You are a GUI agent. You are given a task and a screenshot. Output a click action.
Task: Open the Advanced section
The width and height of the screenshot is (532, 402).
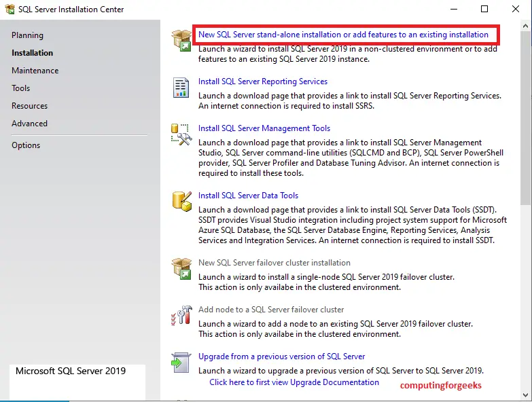click(29, 124)
